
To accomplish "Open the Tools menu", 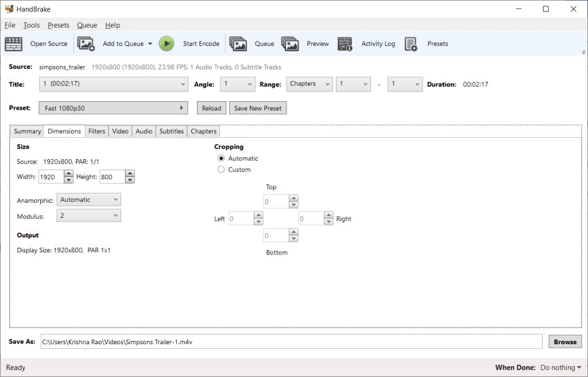I will pos(32,25).
